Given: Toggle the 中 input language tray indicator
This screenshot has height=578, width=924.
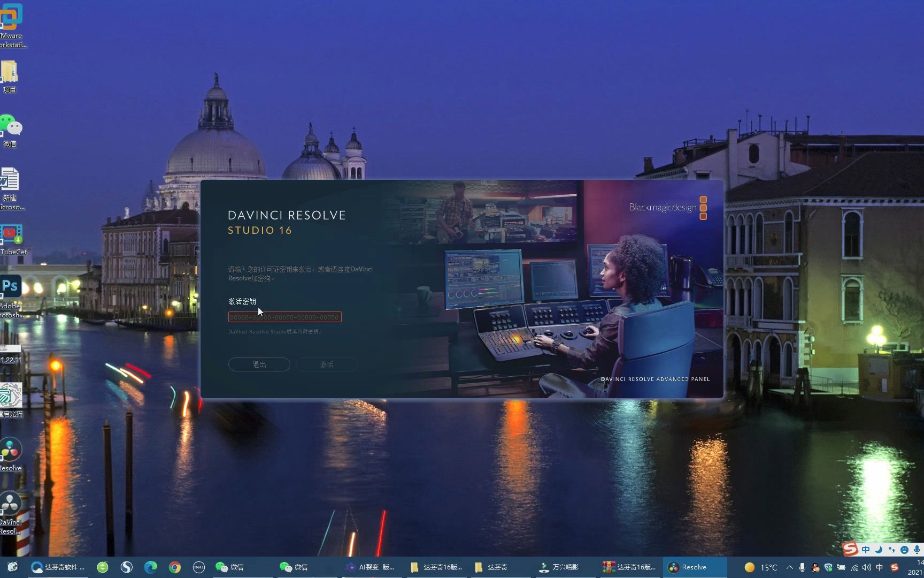Looking at the screenshot, I should click(880, 567).
